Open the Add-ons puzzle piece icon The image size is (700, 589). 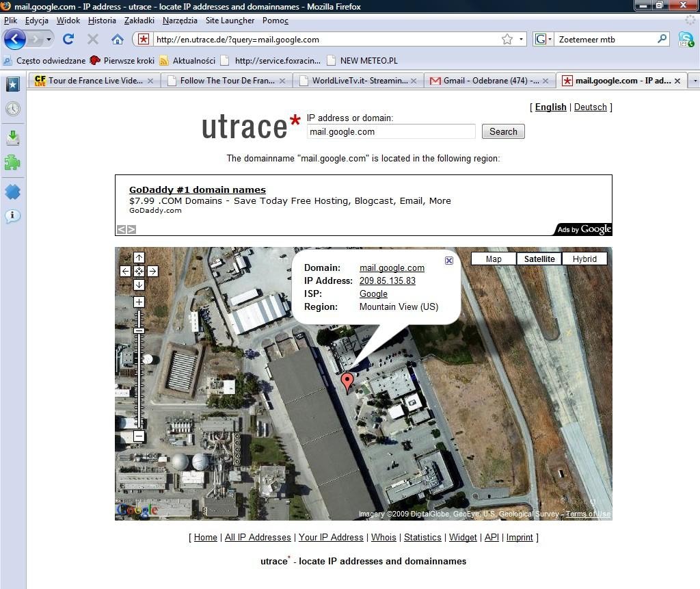tap(12, 163)
